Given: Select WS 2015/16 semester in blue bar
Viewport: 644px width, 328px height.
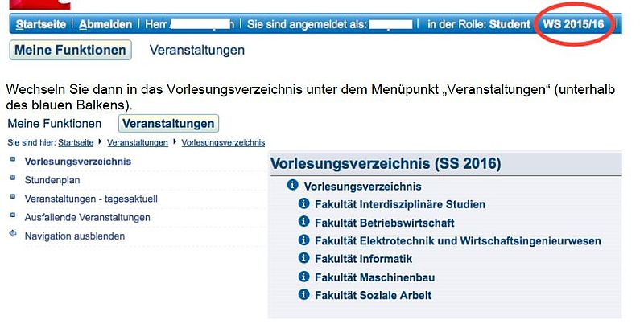Looking at the screenshot, I should (573, 24).
